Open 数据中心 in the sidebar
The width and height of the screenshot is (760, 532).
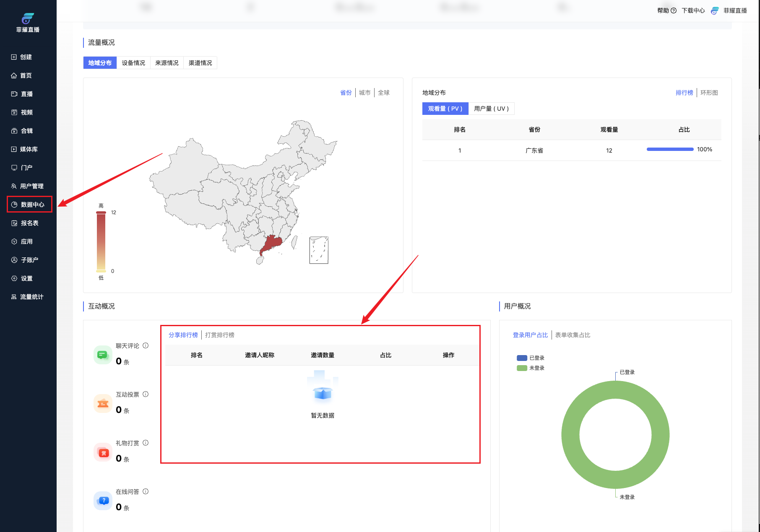pos(29,205)
